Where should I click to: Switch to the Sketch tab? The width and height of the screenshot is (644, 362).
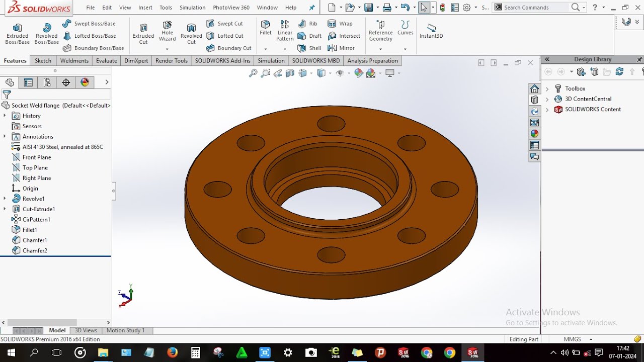(43, 61)
